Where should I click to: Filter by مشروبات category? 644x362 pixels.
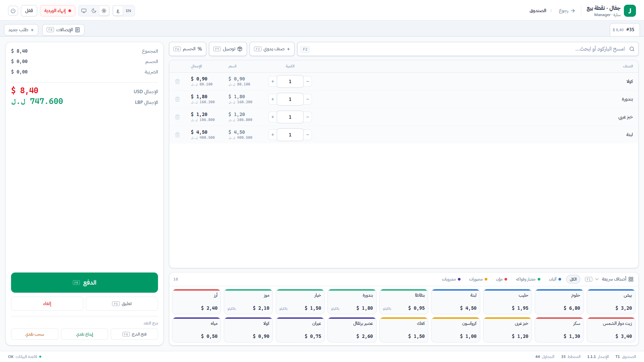[451, 279]
